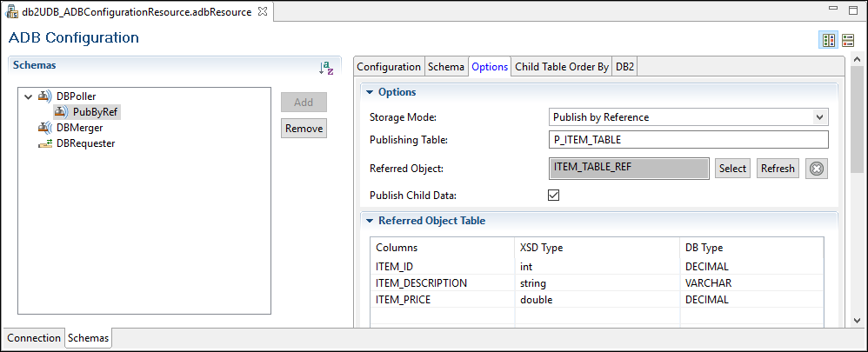Uncheck the Publish Child Data checkbox

click(x=553, y=195)
